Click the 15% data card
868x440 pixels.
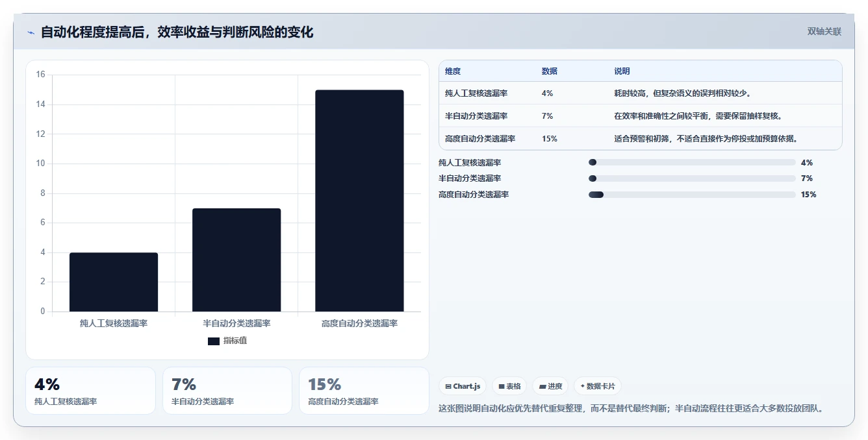(x=364, y=391)
